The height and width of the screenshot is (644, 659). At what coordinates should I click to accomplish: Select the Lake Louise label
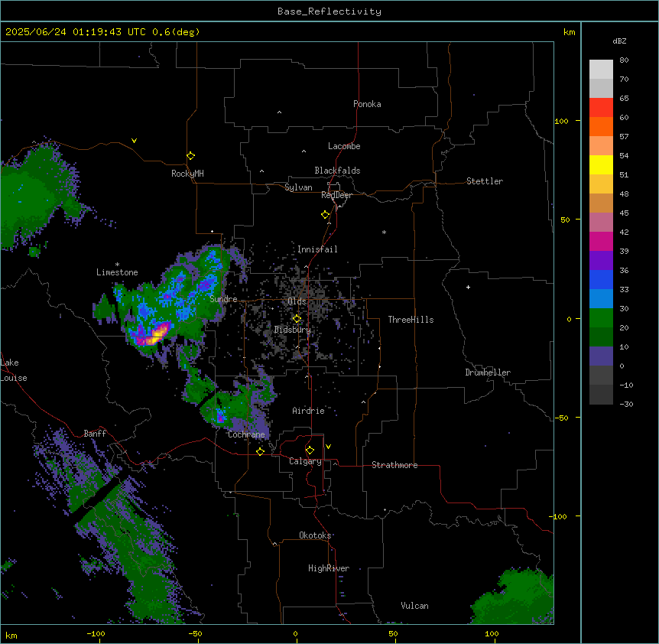click(x=12, y=370)
